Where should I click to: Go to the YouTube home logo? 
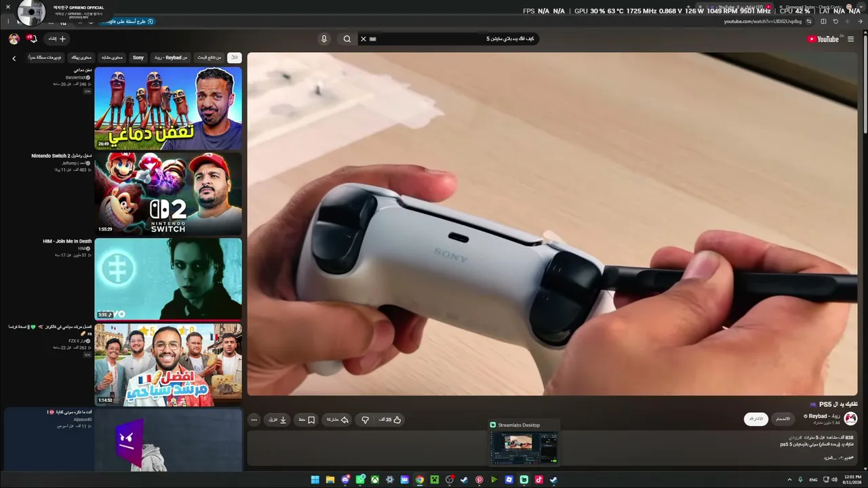click(x=823, y=39)
